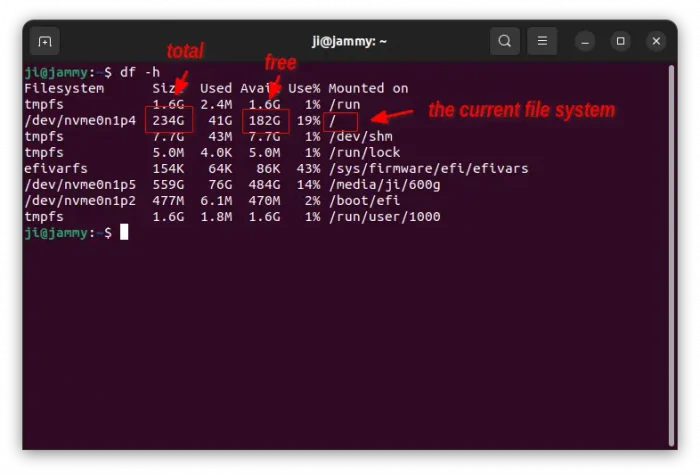700x475 pixels.
Task: Click the terminal's vertical scrollbar
Action: (x=670, y=250)
